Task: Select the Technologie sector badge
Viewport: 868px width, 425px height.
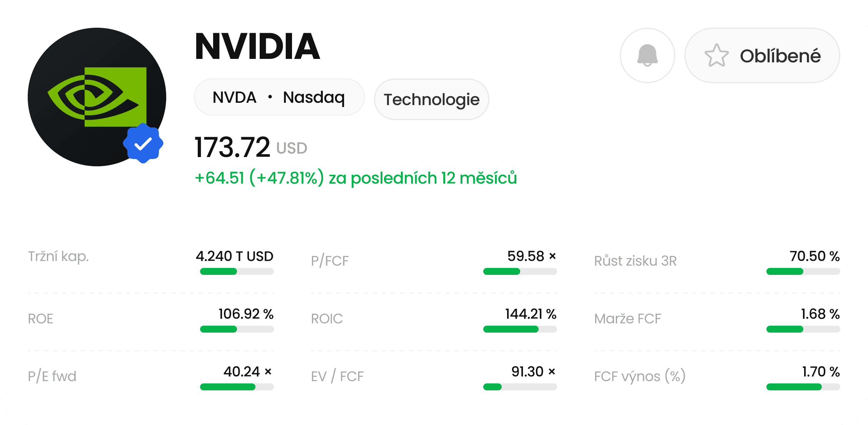Action: point(432,99)
